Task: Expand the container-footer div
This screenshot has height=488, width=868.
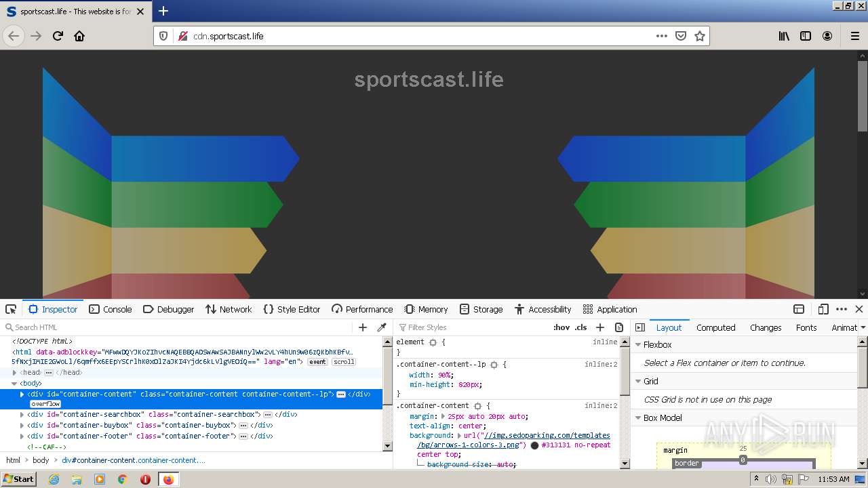Action: (x=22, y=436)
